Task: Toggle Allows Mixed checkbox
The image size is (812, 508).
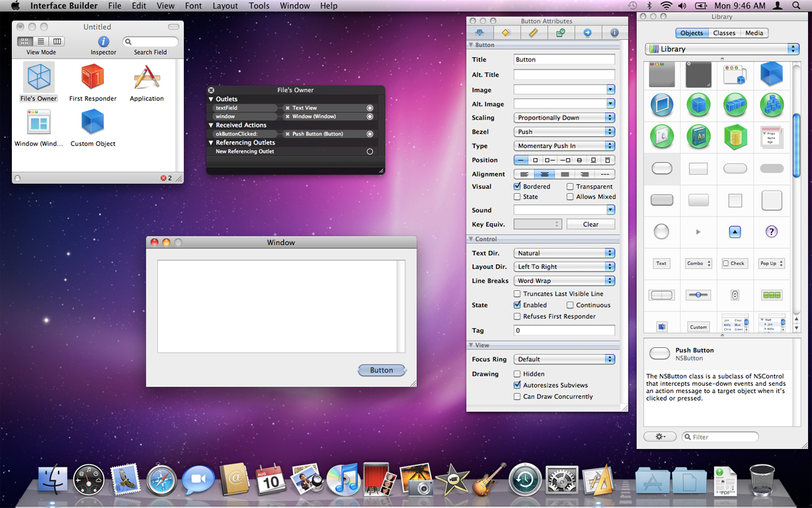Action: (x=570, y=197)
